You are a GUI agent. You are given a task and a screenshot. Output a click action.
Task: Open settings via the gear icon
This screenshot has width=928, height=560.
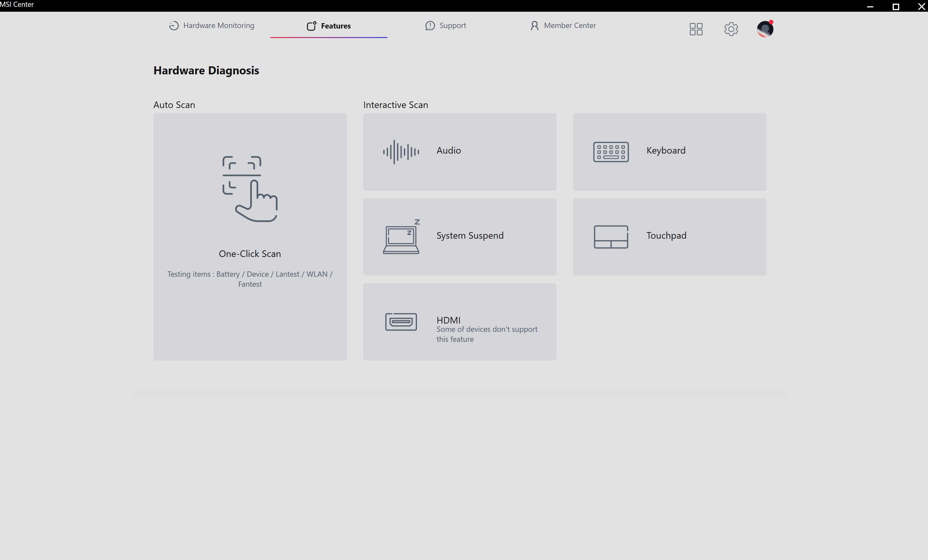click(x=731, y=29)
